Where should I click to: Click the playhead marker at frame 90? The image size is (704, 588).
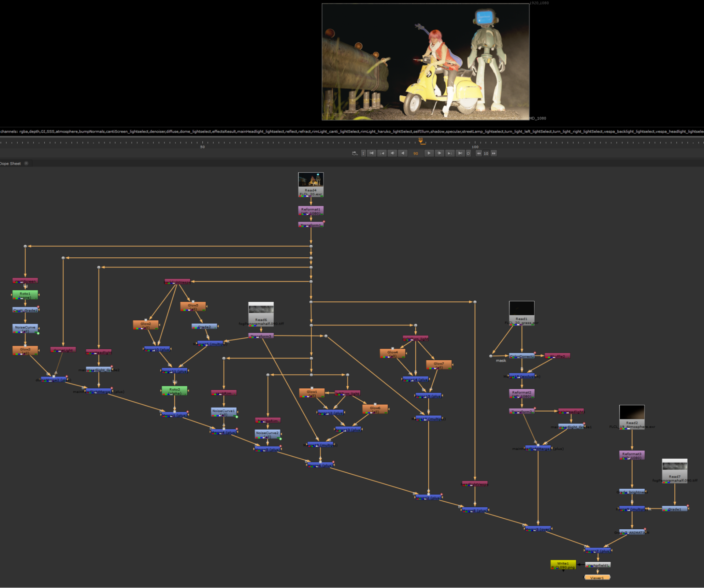pos(421,141)
